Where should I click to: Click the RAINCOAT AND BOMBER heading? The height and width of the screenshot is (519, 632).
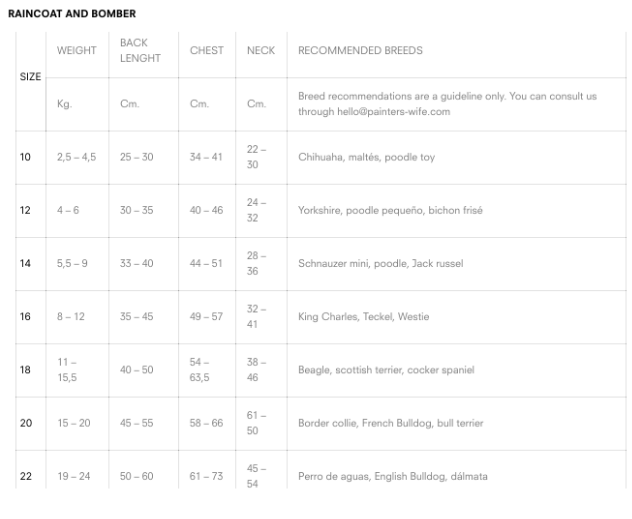(x=71, y=14)
